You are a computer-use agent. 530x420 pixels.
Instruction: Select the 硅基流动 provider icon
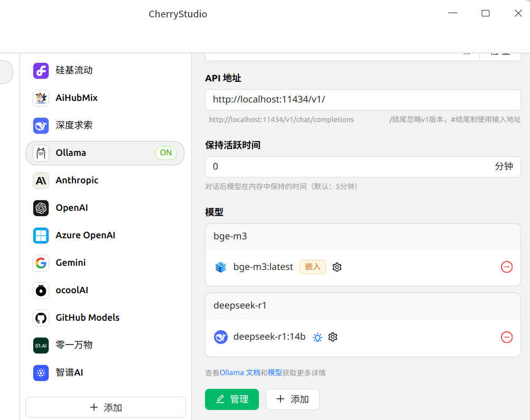coord(41,70)
